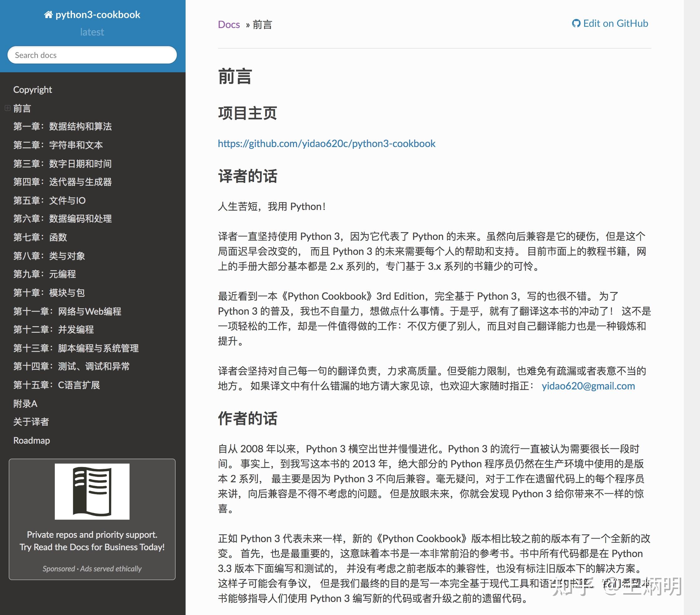Open 第五章：文件与IO chapter
The height and width of the screenshot is (615, 700).
coord(49,200)
